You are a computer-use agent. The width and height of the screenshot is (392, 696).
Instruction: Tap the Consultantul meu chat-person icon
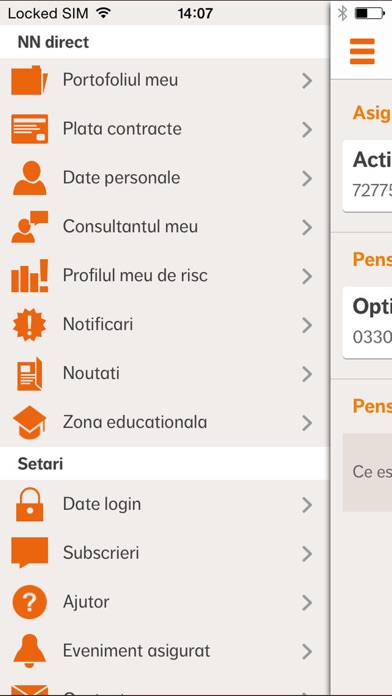pyautogui.click(x=29, y=227)
